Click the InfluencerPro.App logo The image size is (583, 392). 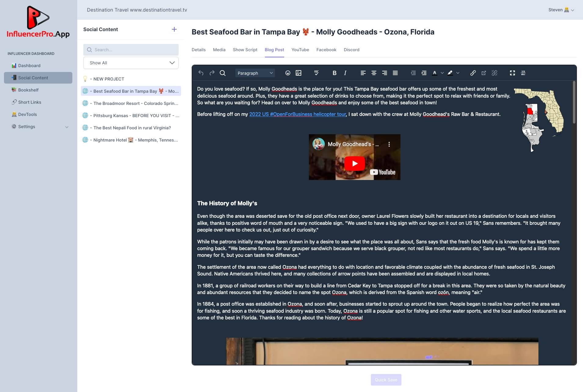38,22
